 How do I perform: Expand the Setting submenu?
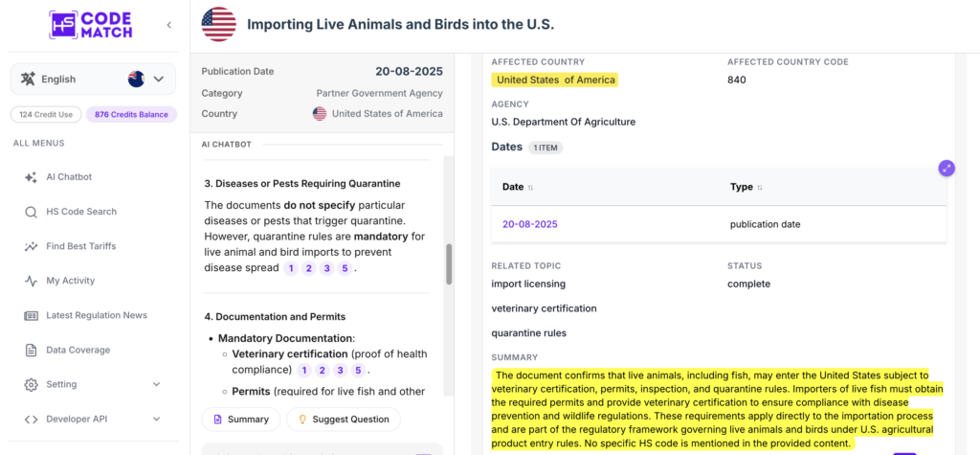click(x=156, y=384)
